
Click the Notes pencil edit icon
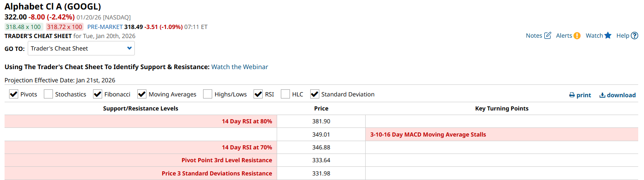click(548, 36)
